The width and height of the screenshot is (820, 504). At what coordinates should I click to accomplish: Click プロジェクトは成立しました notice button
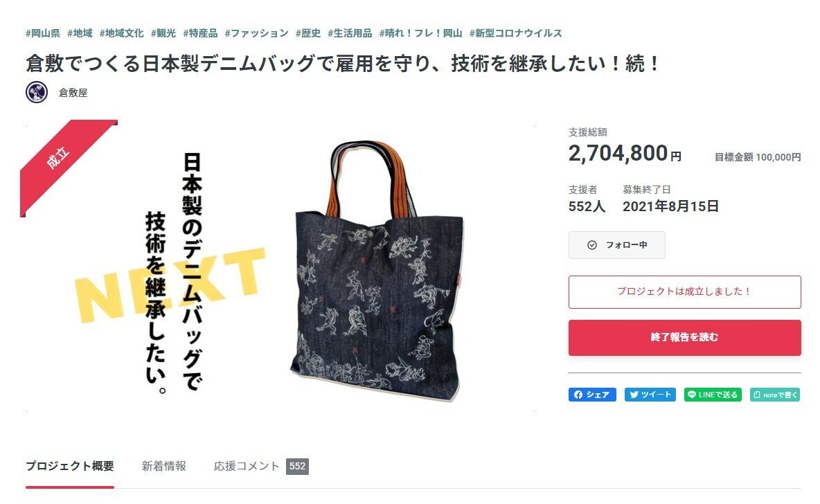(x=684, y=291)
